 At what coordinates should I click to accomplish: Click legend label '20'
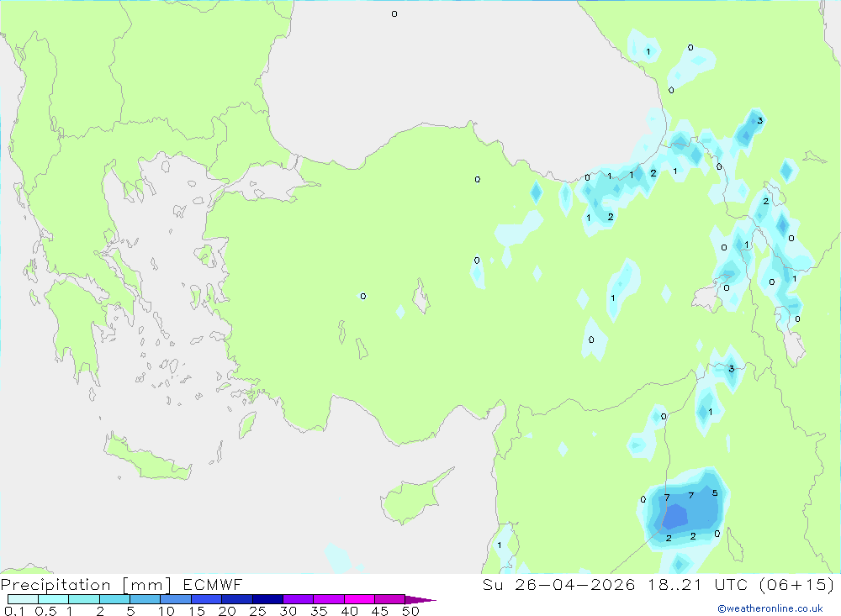[227, 611]
